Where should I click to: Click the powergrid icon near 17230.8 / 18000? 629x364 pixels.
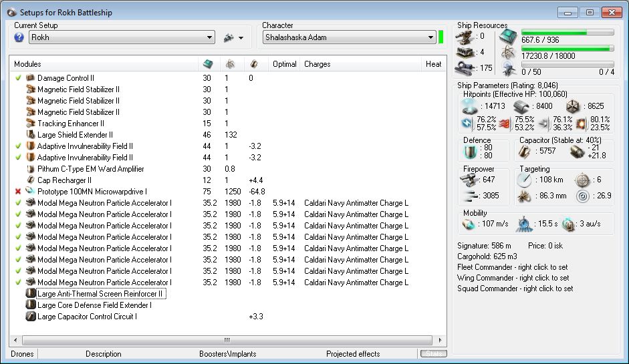click(x=508, y=53)
